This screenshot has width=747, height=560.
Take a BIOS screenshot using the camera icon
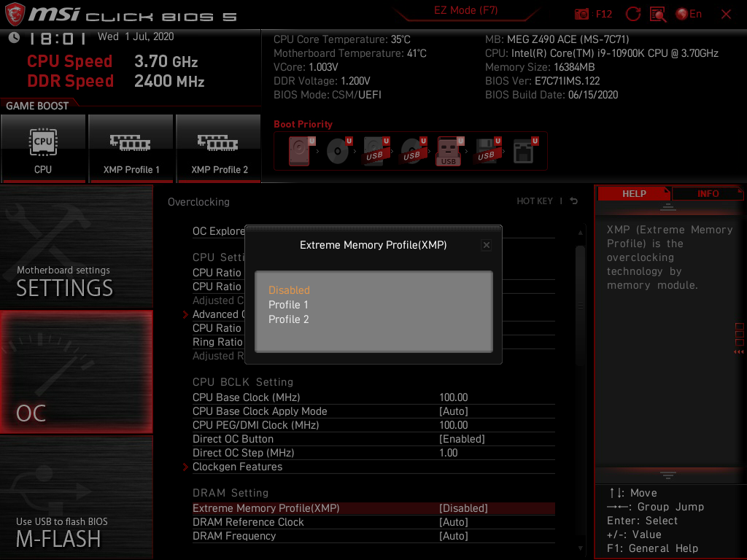[x=582, y=13]
